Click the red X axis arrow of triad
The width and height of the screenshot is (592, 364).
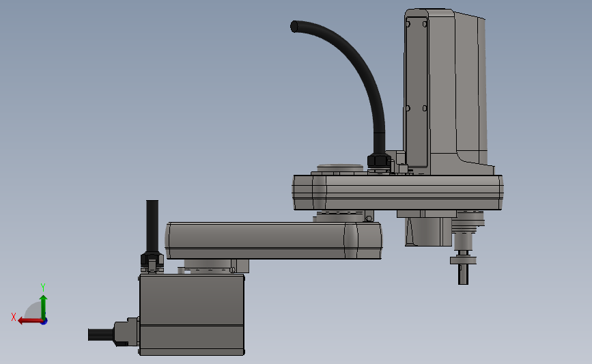pos(29,321)
